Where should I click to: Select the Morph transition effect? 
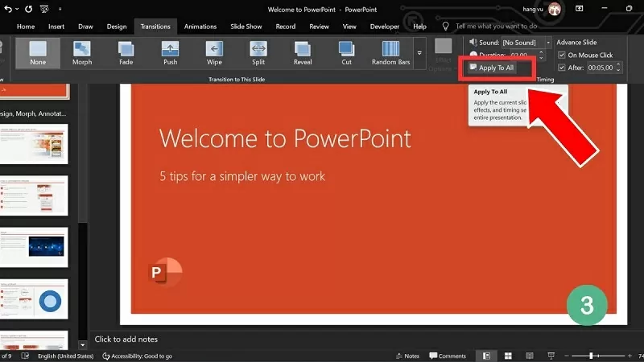pyautogui.click(x=82, y=54)
